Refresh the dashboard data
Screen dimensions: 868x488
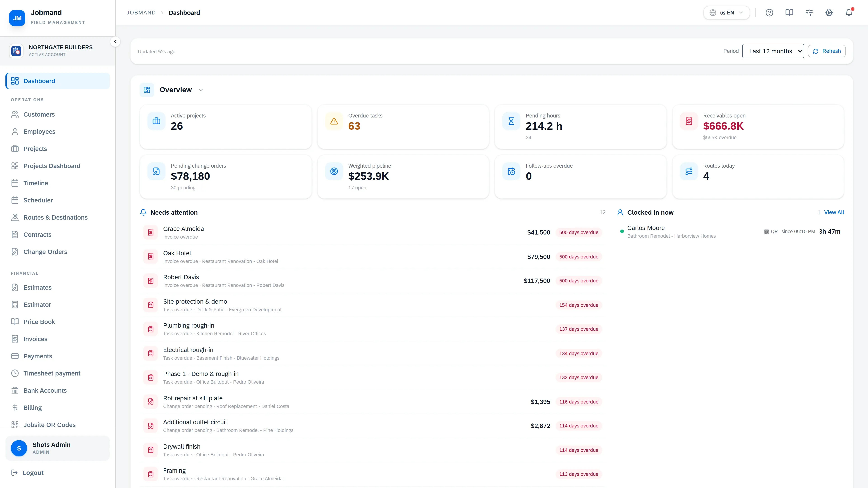[827, 51]
